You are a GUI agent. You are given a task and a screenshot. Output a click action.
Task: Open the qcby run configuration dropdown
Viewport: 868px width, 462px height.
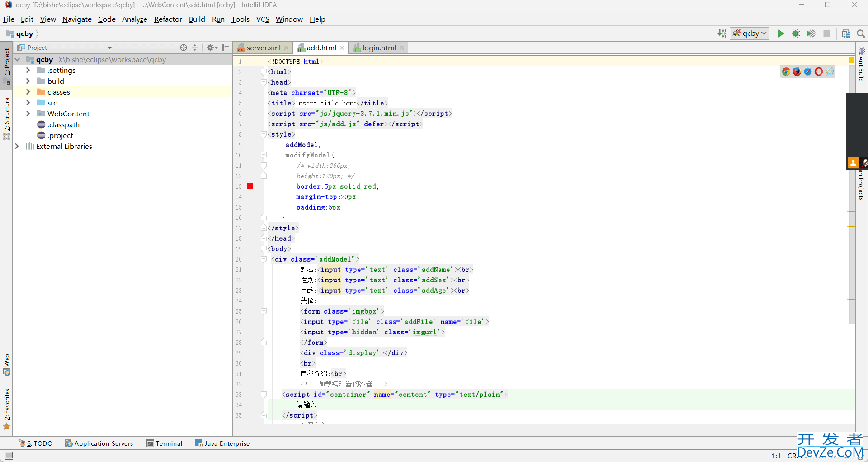(x=750, y=33)
